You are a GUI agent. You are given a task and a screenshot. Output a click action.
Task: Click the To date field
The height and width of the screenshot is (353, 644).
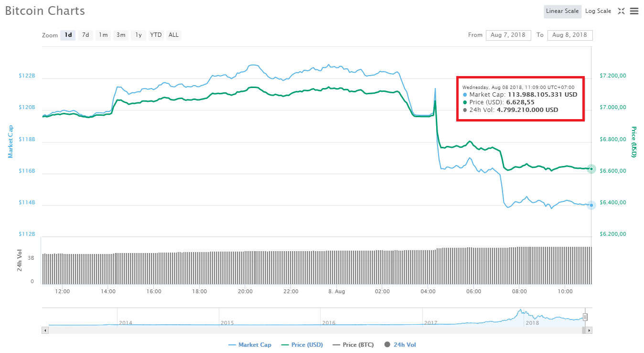point(570,35)
